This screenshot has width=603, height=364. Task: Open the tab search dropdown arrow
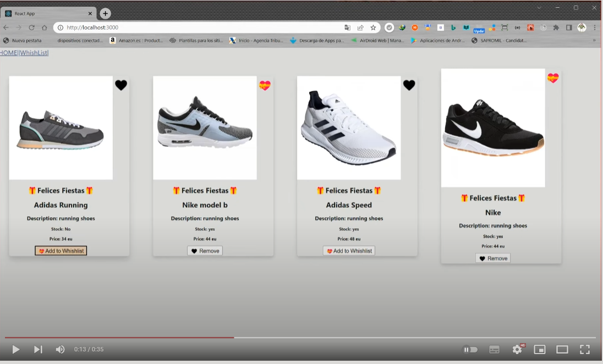(x=539, y=8)
